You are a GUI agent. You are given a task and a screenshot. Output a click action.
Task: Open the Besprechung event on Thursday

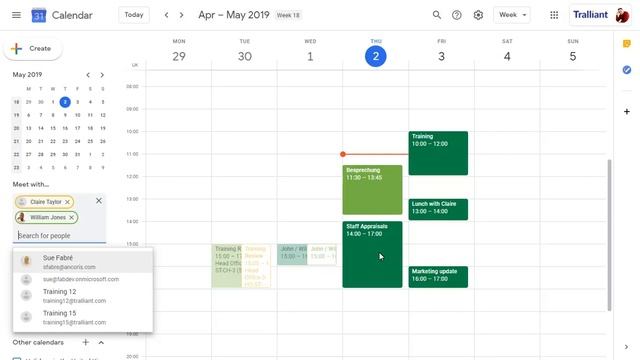pos(372,190)
